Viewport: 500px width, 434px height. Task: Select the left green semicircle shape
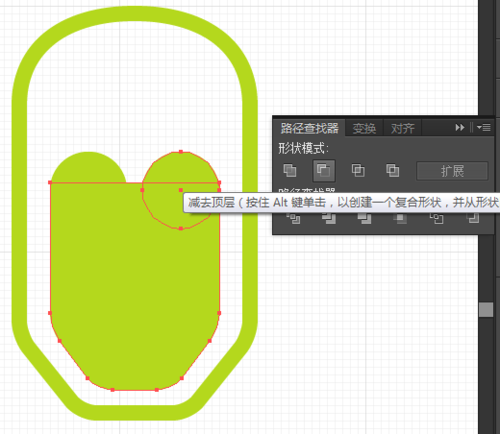(88, 168)
